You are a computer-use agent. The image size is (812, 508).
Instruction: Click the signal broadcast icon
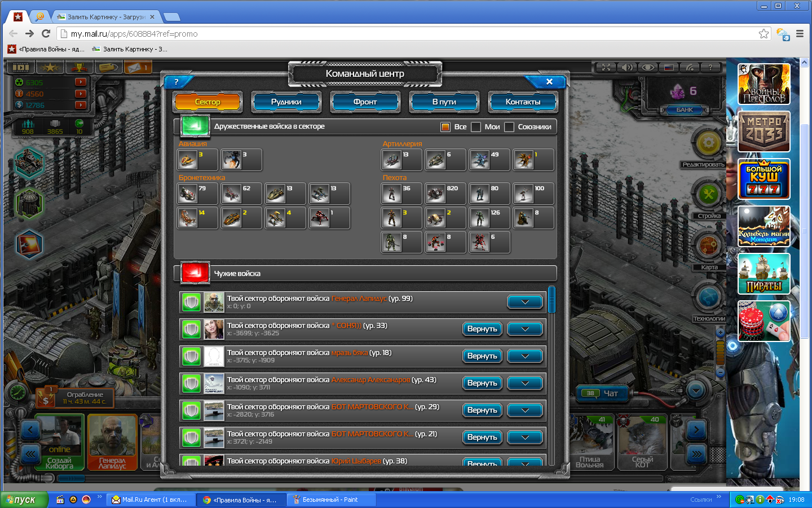pyautogui.click(x=690, y=67)
